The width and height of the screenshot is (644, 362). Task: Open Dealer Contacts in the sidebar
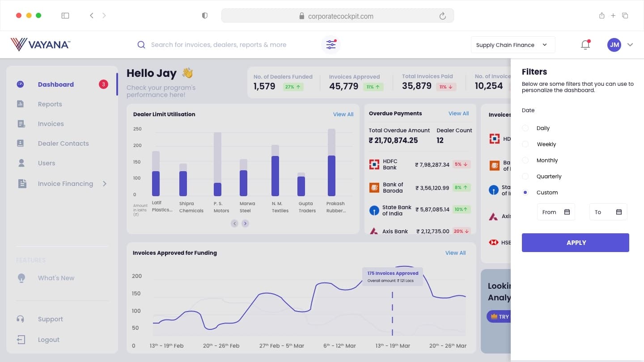[63, 143]
